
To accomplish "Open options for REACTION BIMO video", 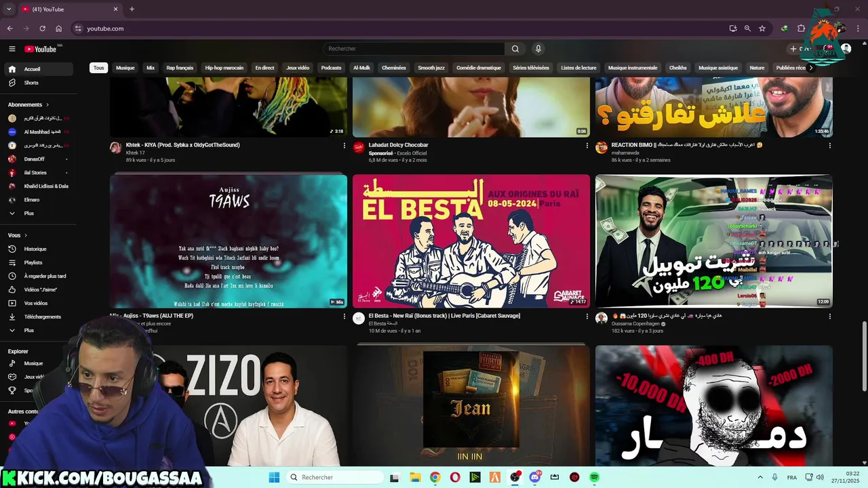I will click(x=829, y=145).
